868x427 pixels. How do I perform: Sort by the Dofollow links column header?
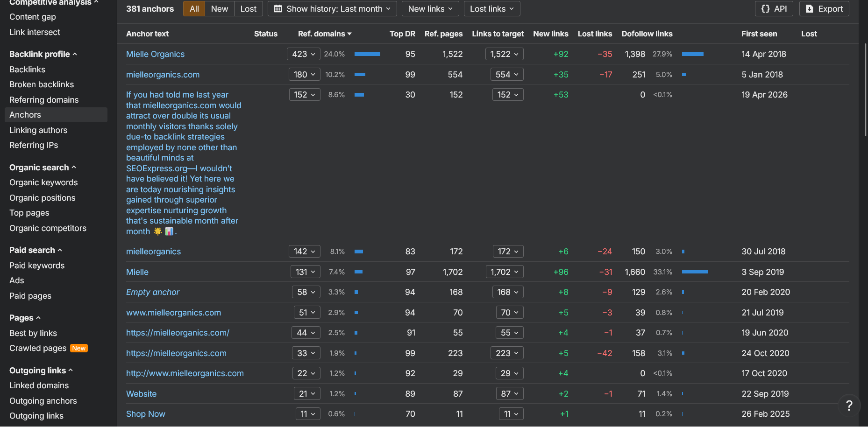[647, 34]
